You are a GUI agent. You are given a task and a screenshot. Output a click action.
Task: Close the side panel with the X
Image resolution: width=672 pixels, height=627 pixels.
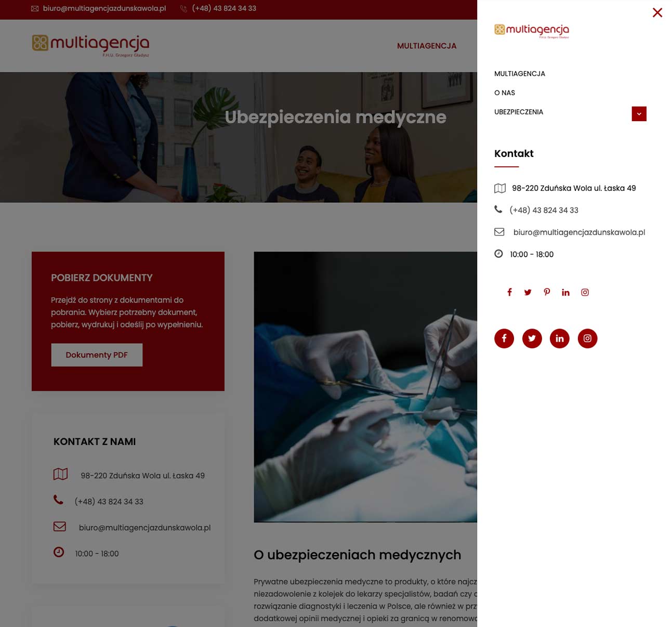(657, 12)
